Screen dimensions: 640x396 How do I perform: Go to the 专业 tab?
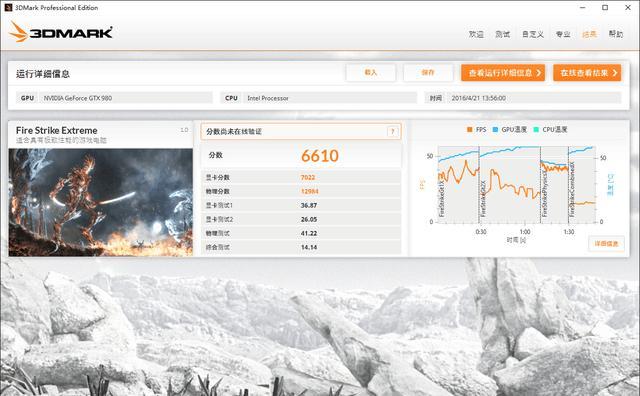(563, 34)
